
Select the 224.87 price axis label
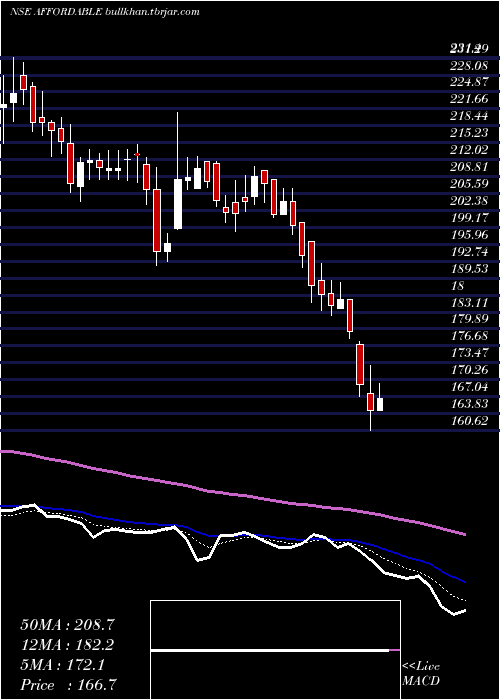(468, 83)
